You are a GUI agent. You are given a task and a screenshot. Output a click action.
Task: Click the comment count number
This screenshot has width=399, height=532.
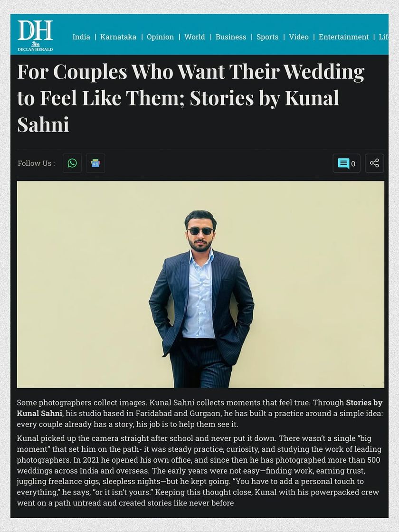click(353, 164)
